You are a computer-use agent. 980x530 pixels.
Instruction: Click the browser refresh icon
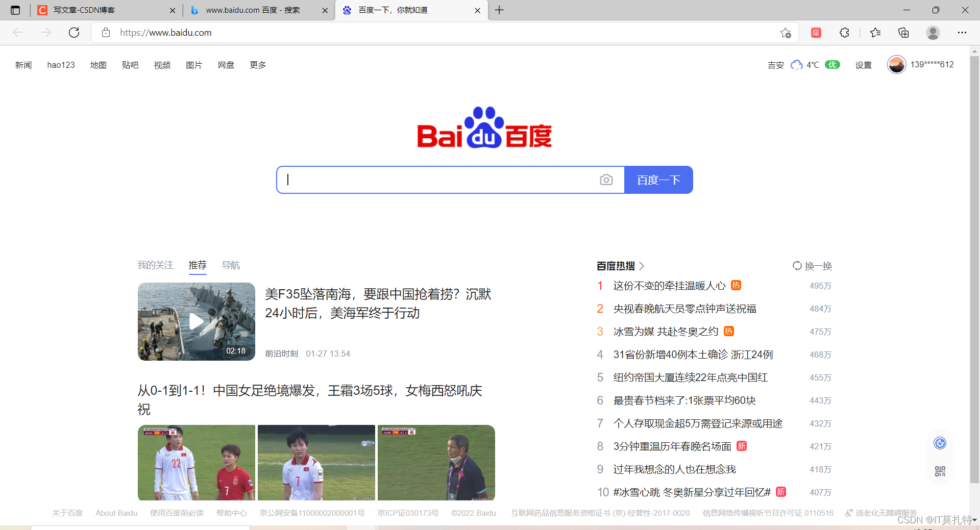tap(74, 33)
